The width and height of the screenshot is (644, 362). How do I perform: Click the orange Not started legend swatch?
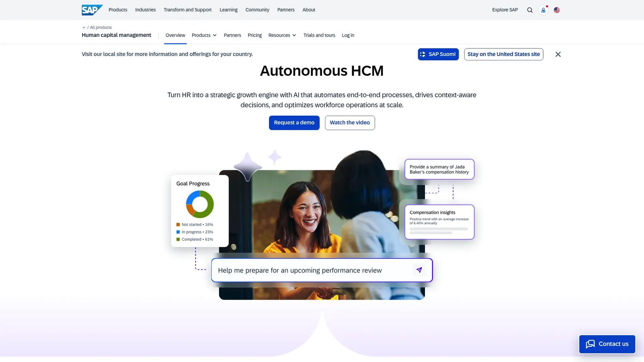(x=178, y=225)
